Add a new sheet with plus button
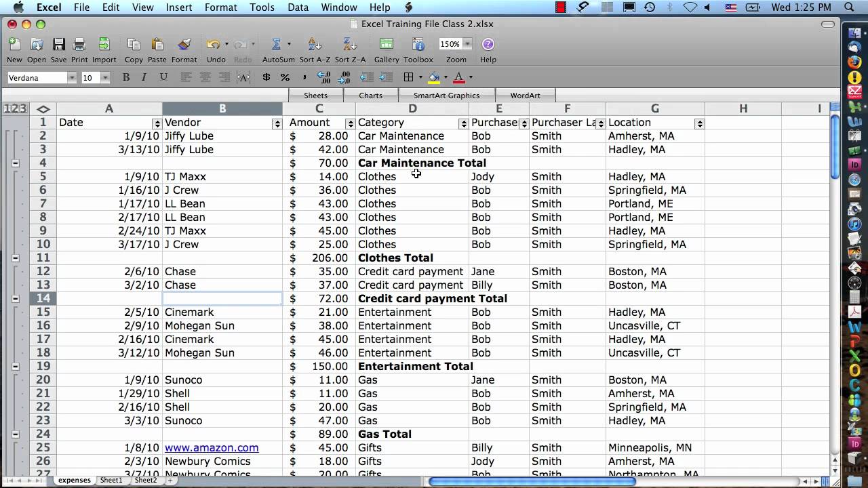The width and height of the screenshot is (868, 488). point(170,481)
